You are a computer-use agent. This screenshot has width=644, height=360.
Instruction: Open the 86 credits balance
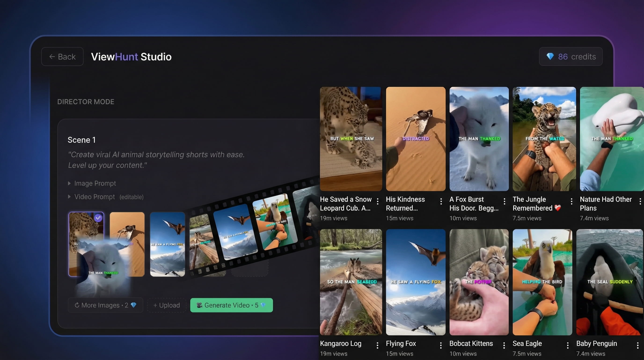click(x=571, y=56)
